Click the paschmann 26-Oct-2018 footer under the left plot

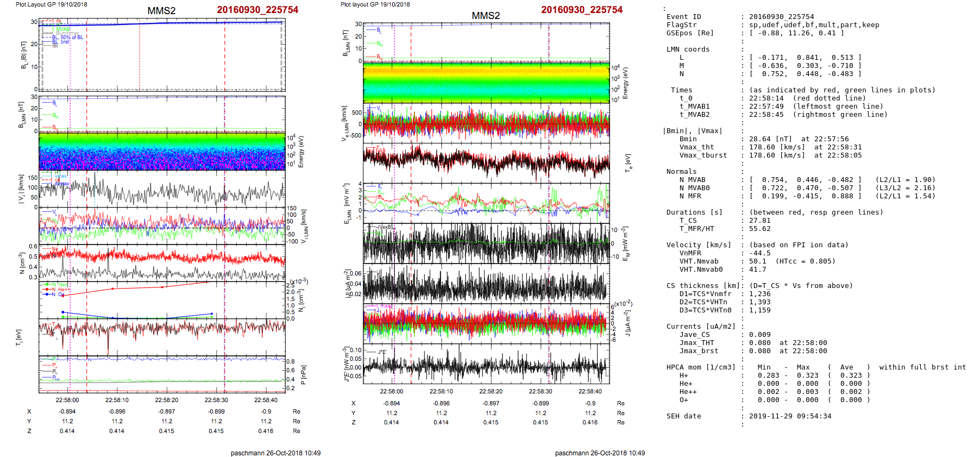click(x=275, y=453)
